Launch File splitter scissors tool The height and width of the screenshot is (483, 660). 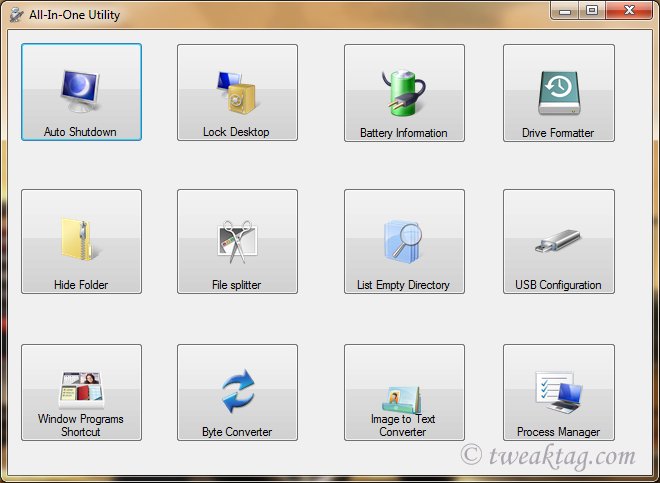click(237, 241)
